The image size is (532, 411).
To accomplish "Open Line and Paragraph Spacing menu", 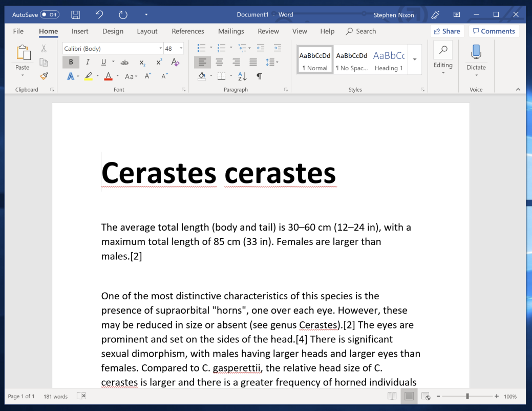I will pos(271,62).
